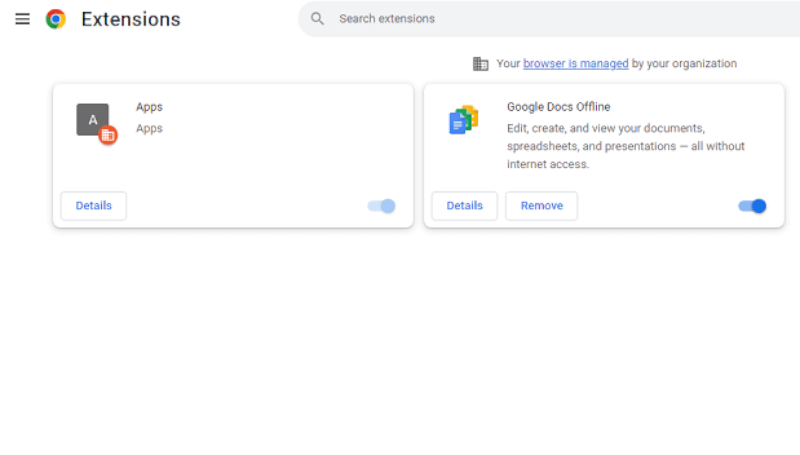Screen dimensions: 800x455
Task: Click the Chrome logo icon
Action: [x=56, y=19]
